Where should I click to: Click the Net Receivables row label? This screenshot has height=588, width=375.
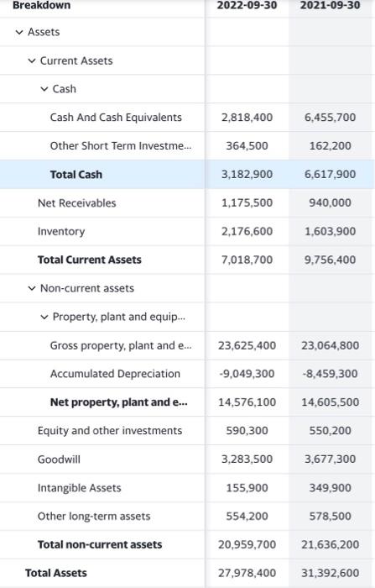click(77, 203)
